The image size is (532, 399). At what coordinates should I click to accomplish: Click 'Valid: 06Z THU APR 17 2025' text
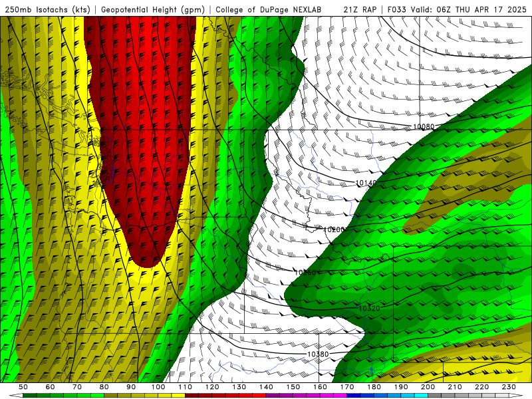(469, 9)
